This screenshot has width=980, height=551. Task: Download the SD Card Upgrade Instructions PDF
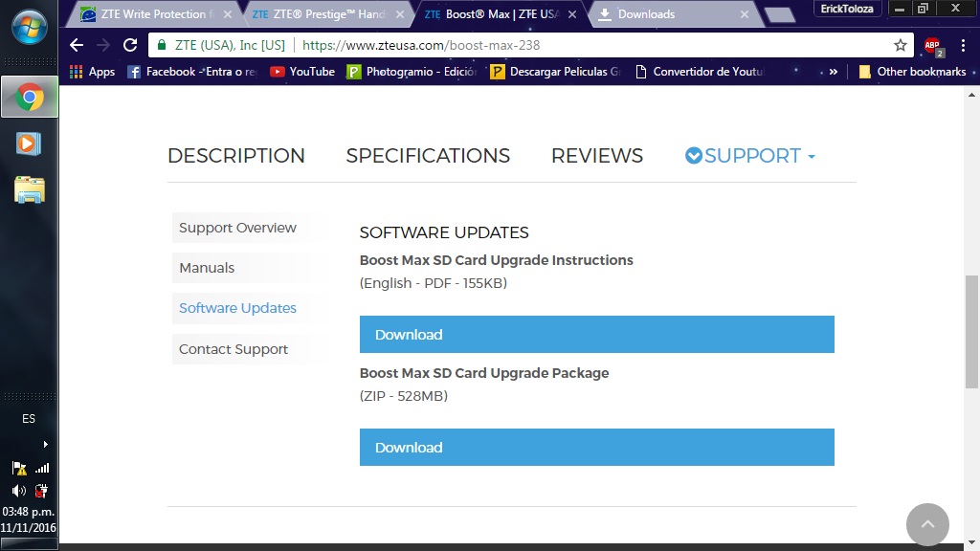point(596,335)
